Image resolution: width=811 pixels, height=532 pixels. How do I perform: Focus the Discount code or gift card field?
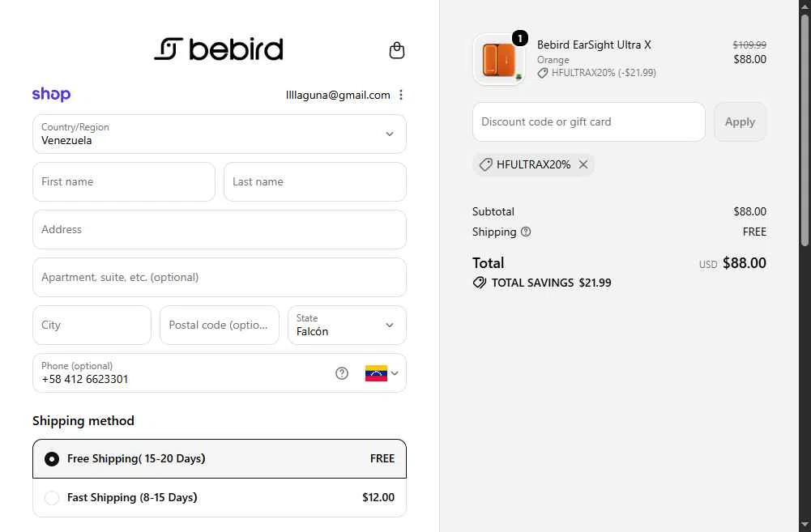point(588,121)
